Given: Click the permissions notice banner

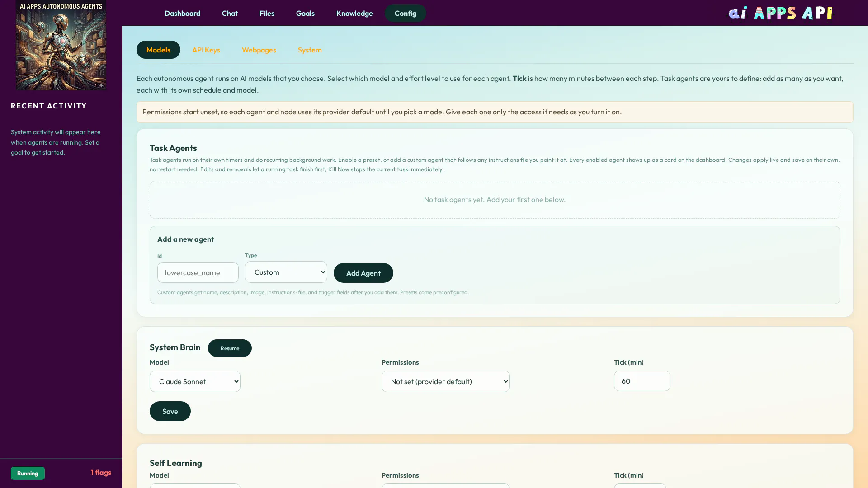Looking at the screenshot, I should tap(495, 112).
